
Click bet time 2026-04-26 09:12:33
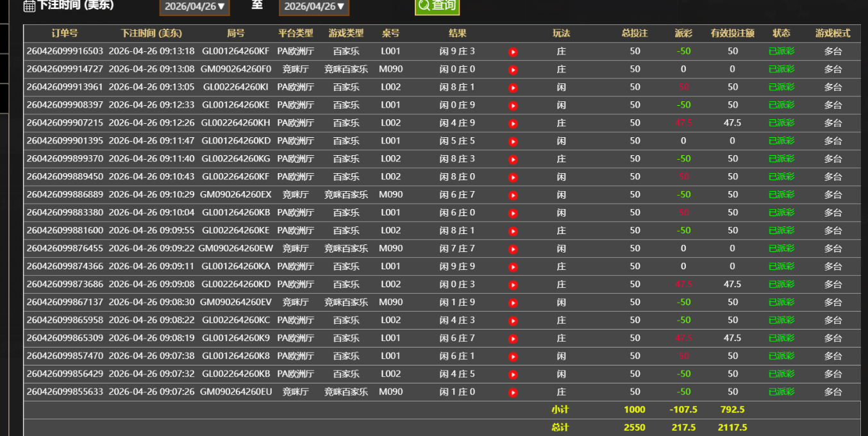click(x=151, y=105)
